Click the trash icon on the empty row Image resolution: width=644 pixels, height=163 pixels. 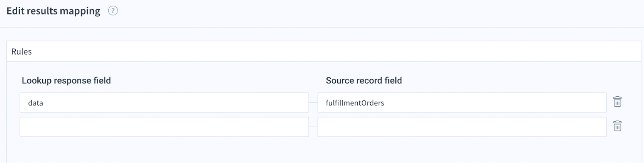pyautogui.click(x=617, y=126)
